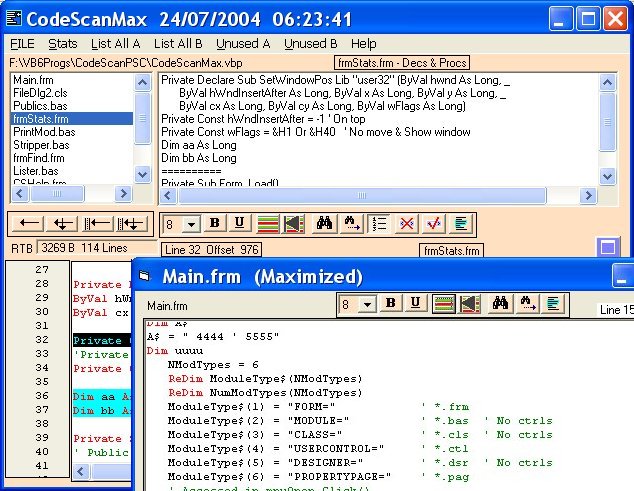
Task: Open font size dropdown in main toolbar
Action: point(192,224)
